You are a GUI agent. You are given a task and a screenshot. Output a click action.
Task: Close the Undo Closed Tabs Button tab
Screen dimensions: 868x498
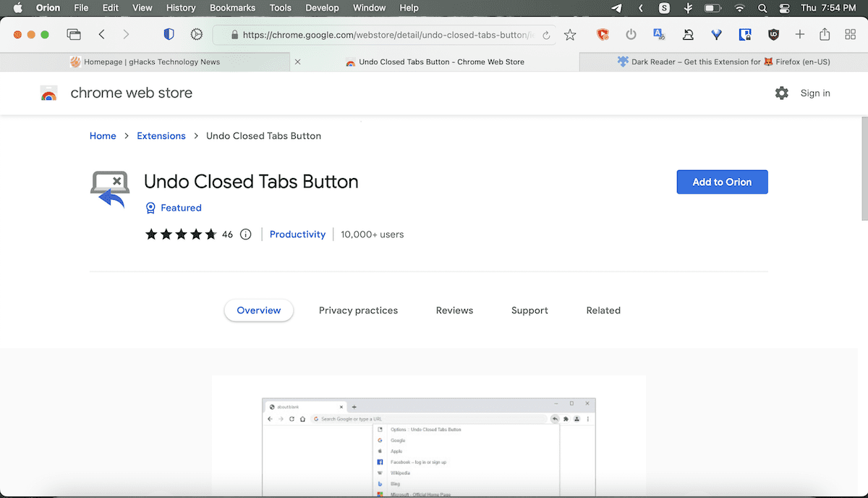297,62
